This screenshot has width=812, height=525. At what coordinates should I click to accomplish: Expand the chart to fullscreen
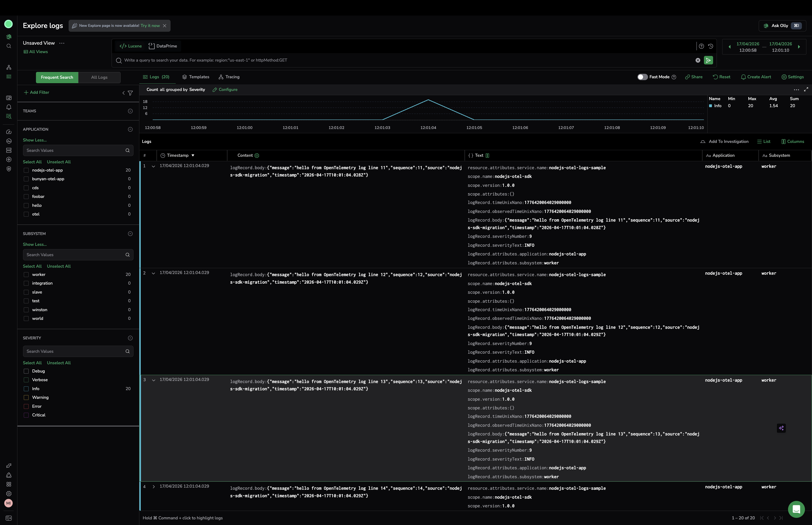[806, 90]
